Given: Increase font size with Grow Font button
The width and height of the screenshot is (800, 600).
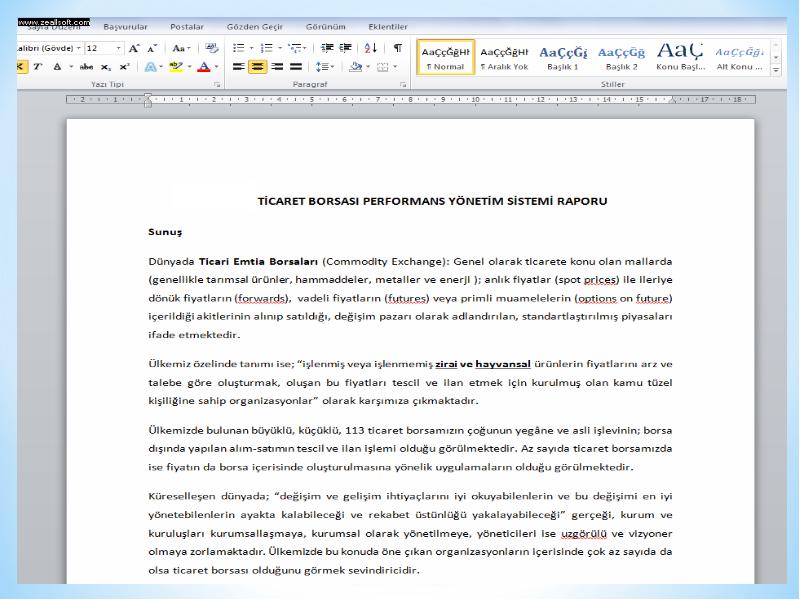Looking at the screenshot, I should pyautogui.click(x=134, y=48).
